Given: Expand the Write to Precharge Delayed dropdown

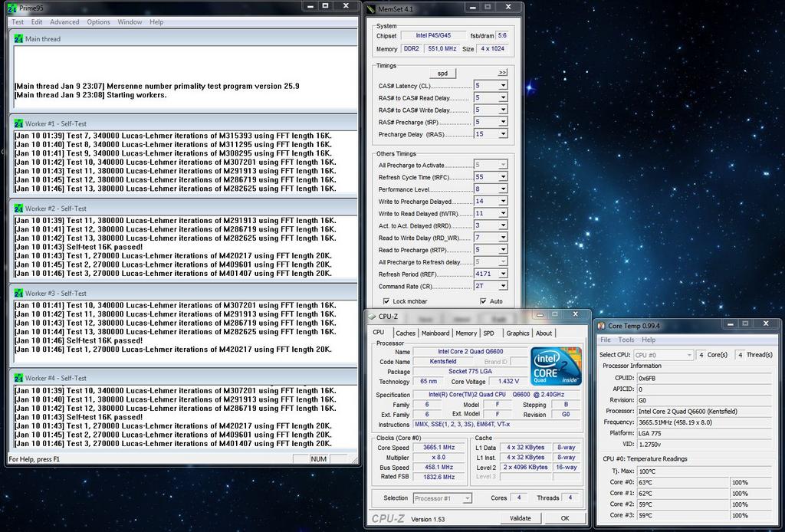Looking at the screenshot, I should coord(503,201).
